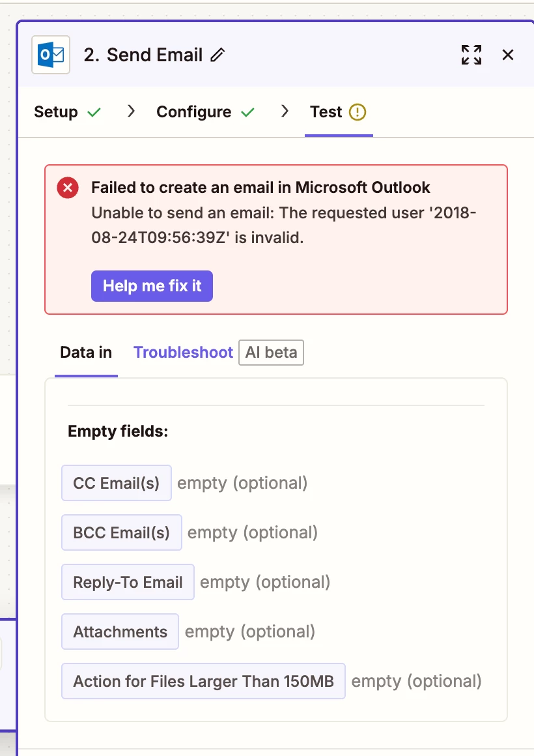Click Action for Files Larger Than 150MB
Screen dimensions: 534x756
[203, 681]
